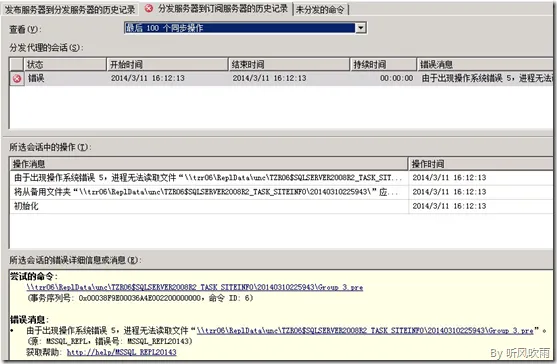Sort sessions by 结束时间 column header
Viewport: 557px width, 364px height.
289,64
